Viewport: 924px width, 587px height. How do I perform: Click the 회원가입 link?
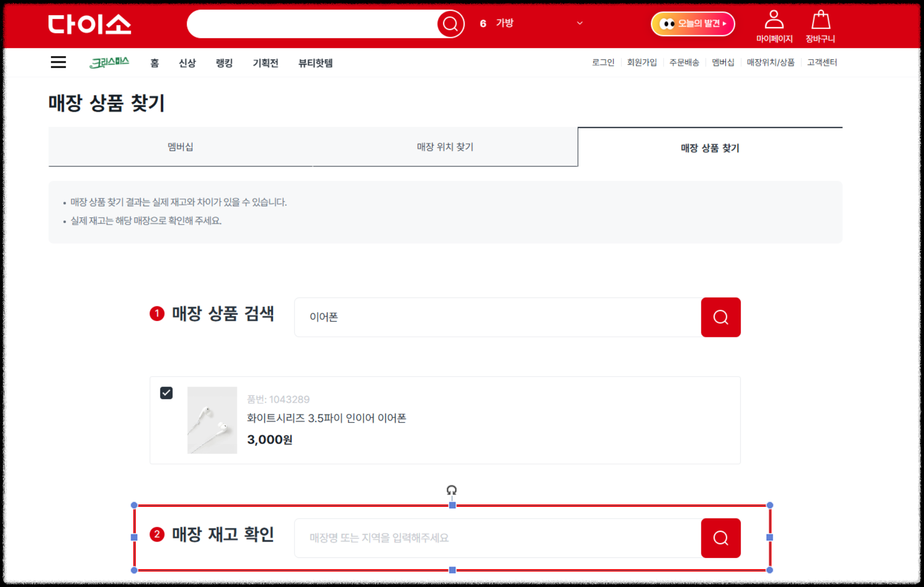[642, 62]
